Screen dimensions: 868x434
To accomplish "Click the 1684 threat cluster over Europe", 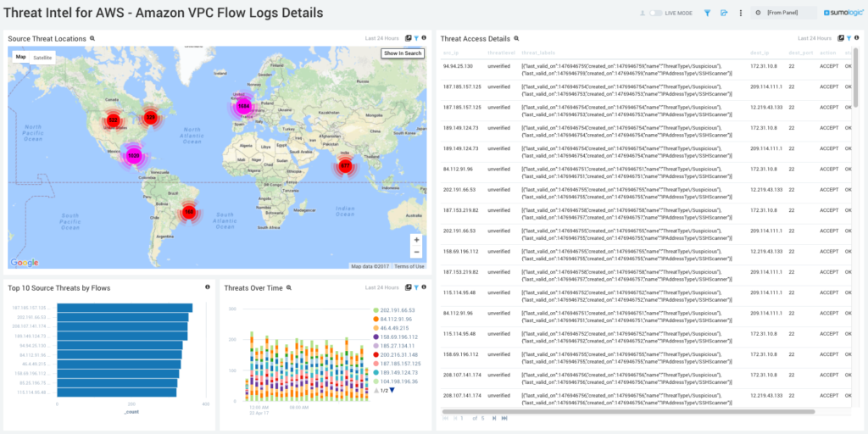I will 243,106.
